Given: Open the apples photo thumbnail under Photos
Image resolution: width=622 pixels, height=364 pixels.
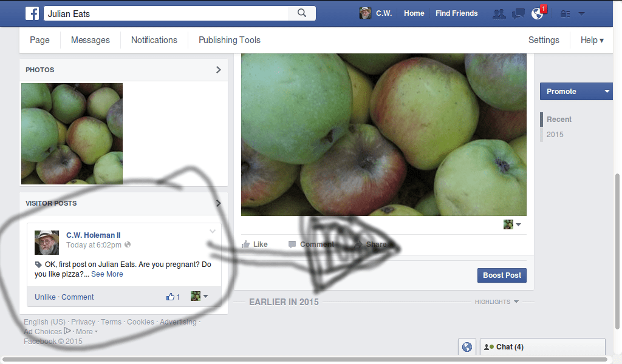Looking at the screenshot, I should [x=72, y=133].
